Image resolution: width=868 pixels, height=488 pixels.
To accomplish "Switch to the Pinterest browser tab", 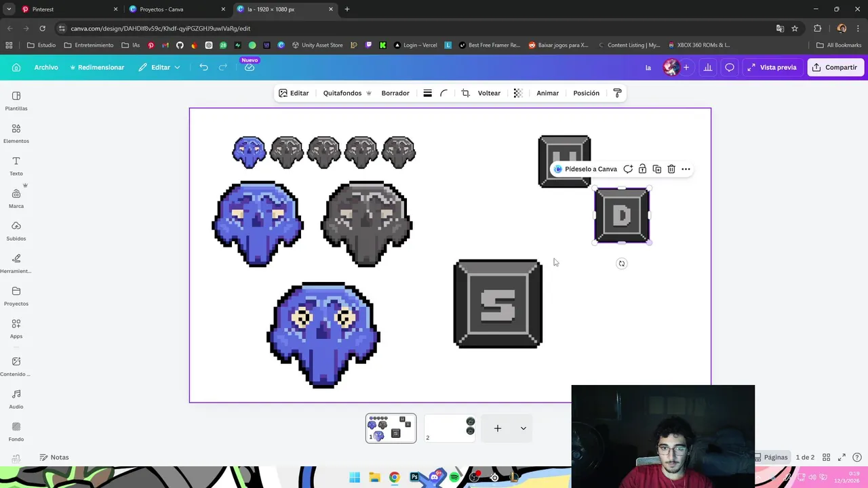I will (67, 9).
